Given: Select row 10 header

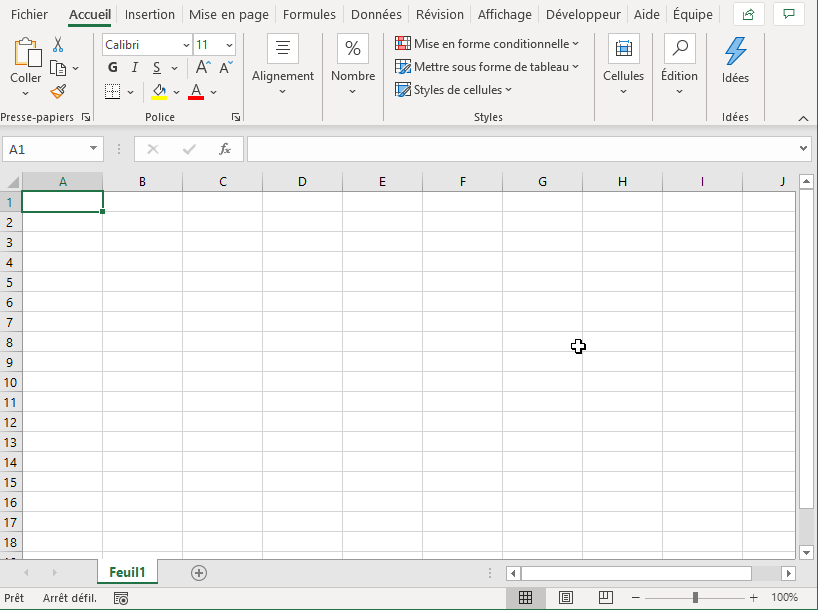Looking at the screenshot, I should (x=10, y=382).
